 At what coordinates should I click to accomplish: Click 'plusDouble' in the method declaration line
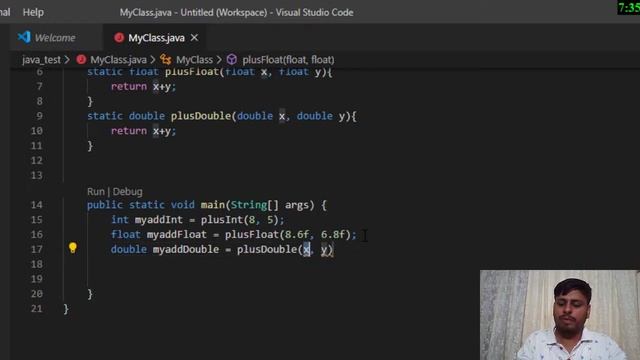tap(201, 116)
